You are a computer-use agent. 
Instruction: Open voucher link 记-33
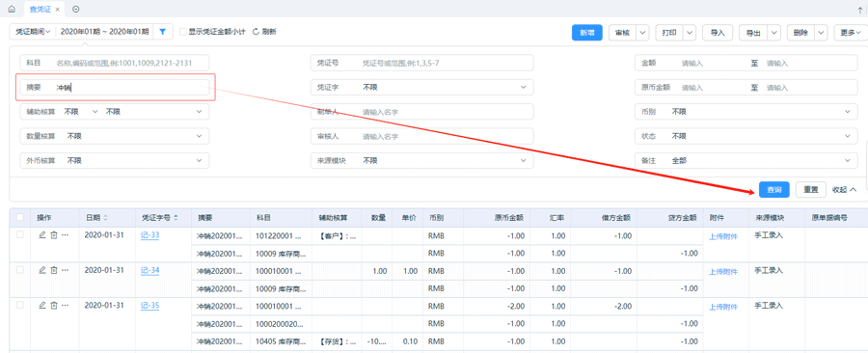coord(150,235)
